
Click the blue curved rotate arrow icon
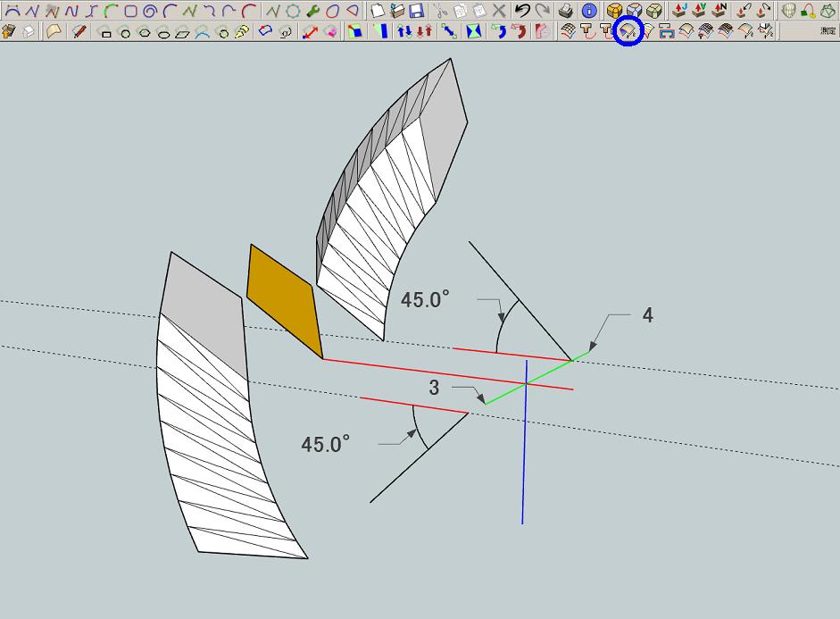coord(499,31)
